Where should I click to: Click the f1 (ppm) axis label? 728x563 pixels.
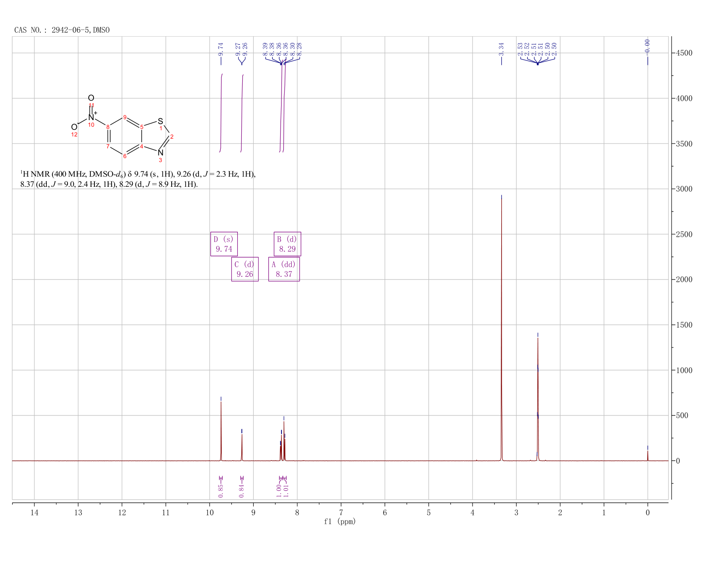pos(340,521)
